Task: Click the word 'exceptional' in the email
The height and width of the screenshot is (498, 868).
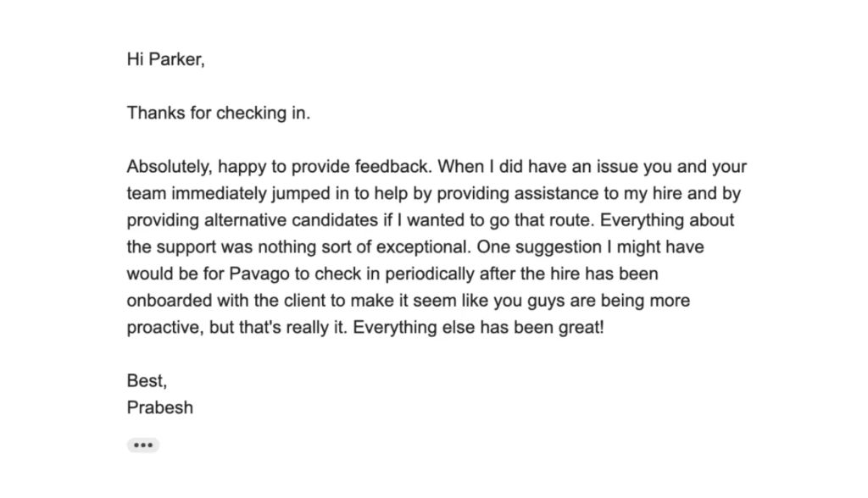Action: (417, 247)
